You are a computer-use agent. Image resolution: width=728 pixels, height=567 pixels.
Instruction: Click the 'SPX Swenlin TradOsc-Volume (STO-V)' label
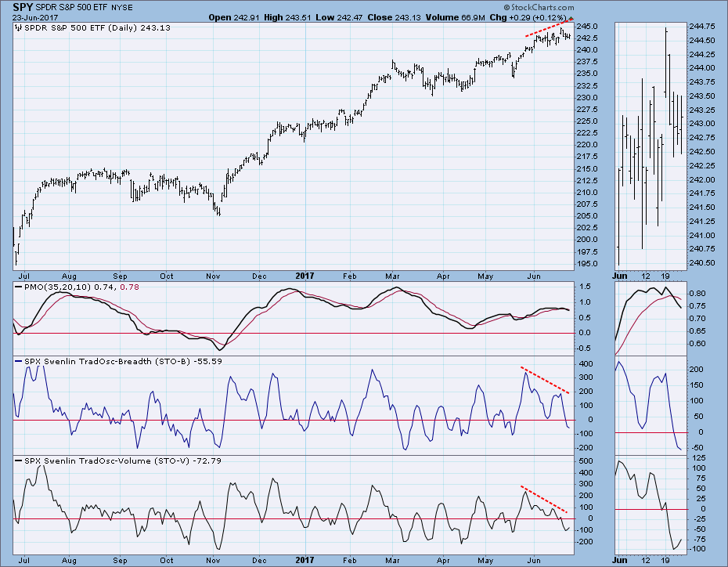pos(106,461)
